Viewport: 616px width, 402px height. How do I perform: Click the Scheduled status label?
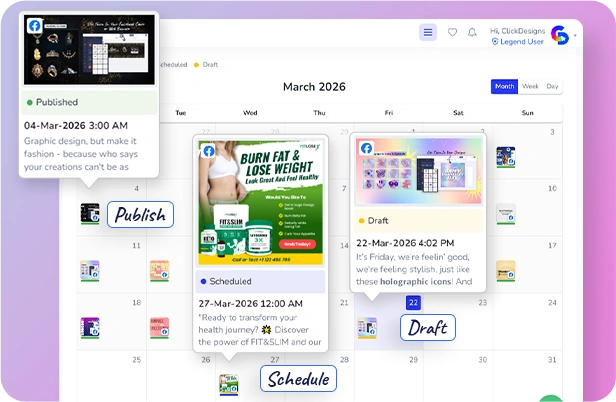coord(260,281)
